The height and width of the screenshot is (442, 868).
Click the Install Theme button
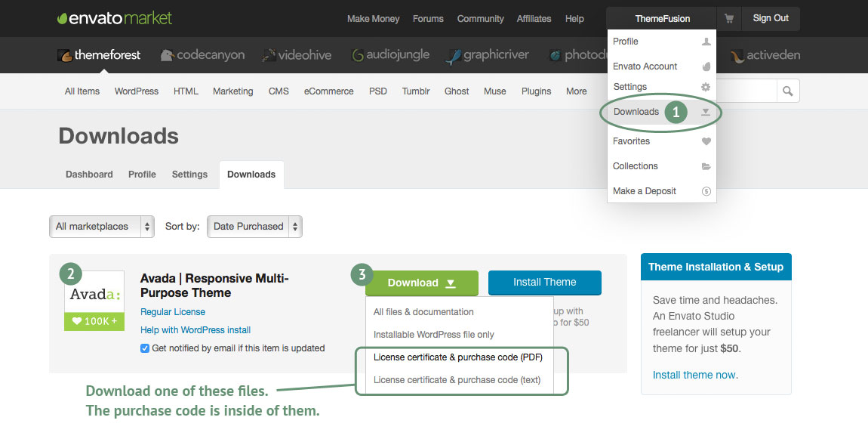[x=545, y=283]
